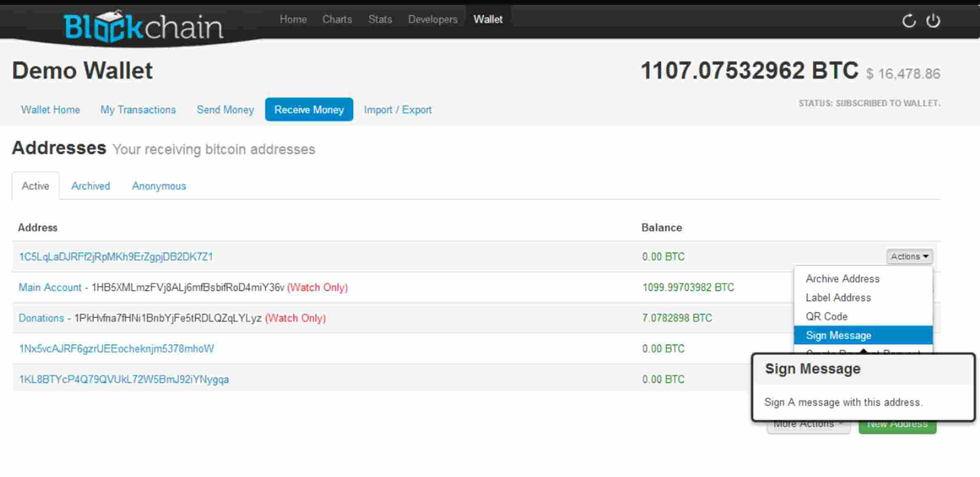Click the Blockchain logo
The height and width of the screenshot is (477, 980).
pyautogui.click(x=143, y=27)
